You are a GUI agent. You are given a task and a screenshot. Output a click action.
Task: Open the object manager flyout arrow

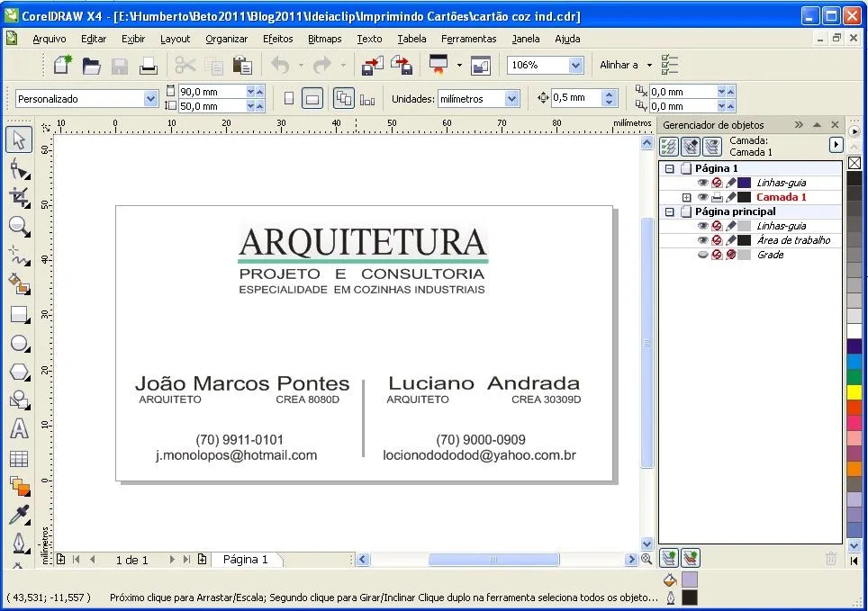[x=836, y=145]
